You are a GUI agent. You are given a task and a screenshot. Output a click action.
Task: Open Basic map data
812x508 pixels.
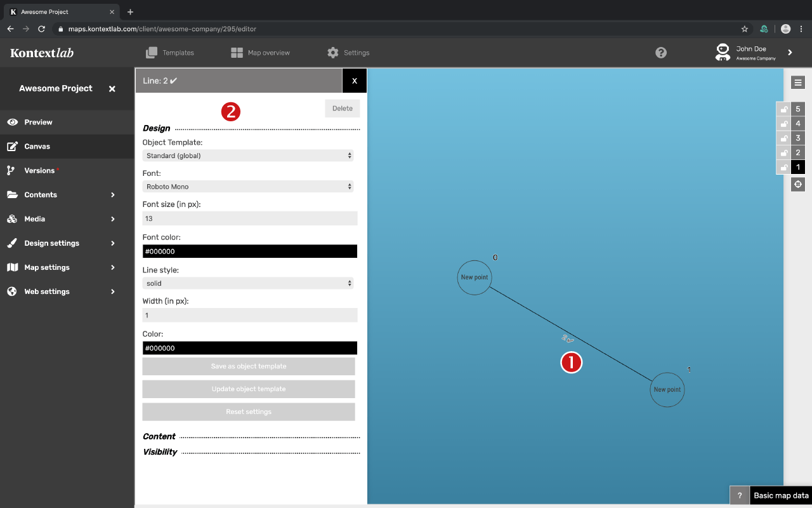tap(781, 496)
